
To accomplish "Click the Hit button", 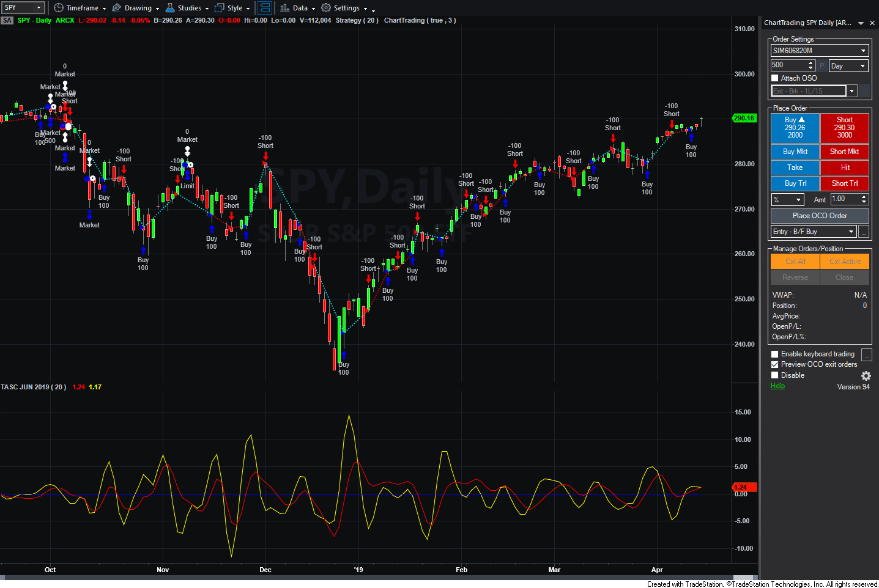I will pyautogui.click(x=844, y=167).
